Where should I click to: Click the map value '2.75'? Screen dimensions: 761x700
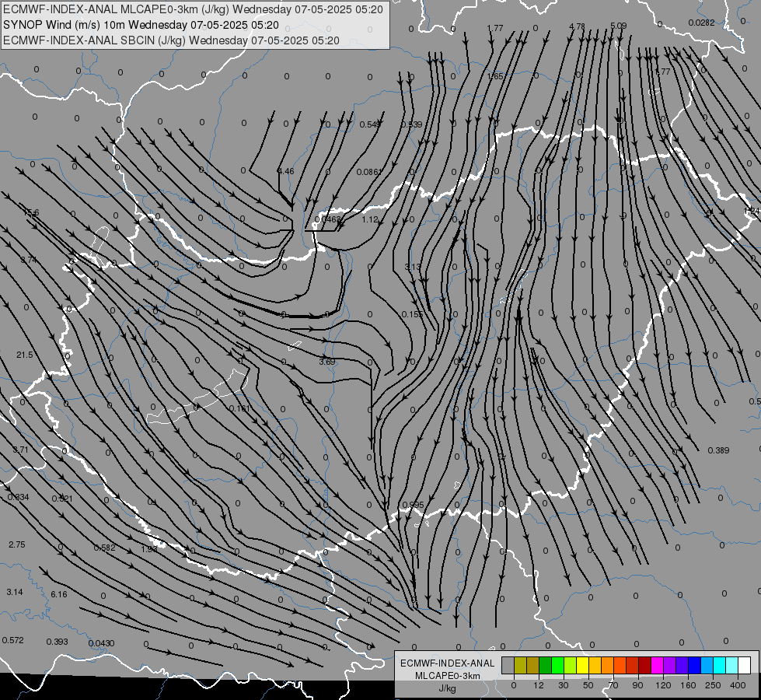[17, 544]
